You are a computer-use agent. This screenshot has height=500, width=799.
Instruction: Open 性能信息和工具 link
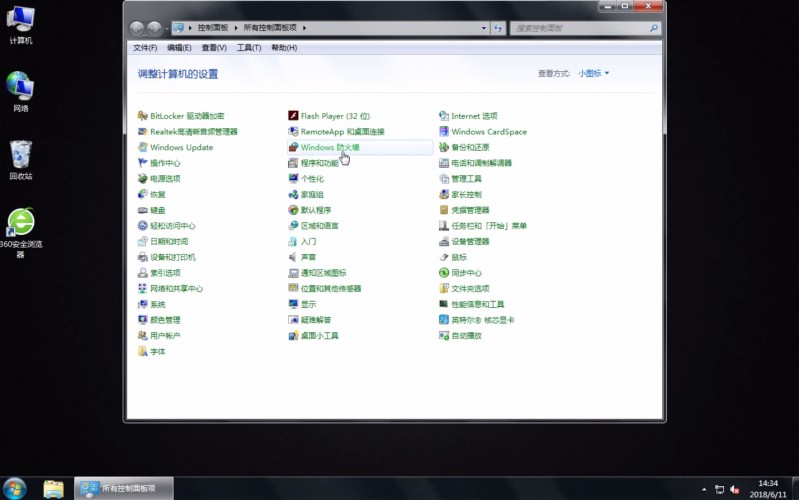[x=477, y=304]
